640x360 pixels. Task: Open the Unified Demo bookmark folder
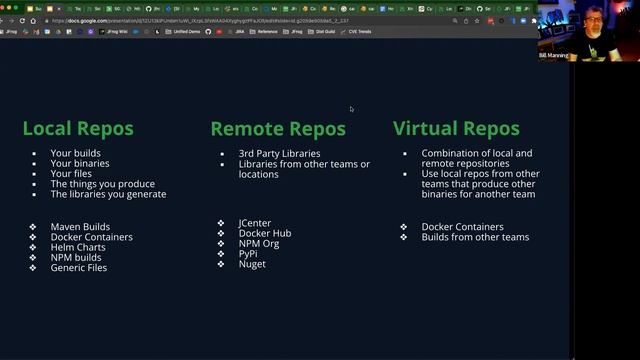[183, 31]
